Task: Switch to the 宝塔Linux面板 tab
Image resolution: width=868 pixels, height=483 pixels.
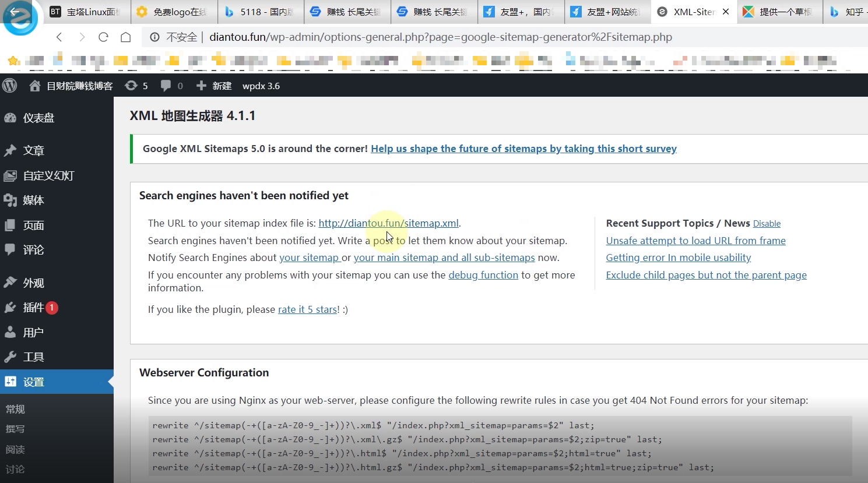Action: [x=86, y=12]
